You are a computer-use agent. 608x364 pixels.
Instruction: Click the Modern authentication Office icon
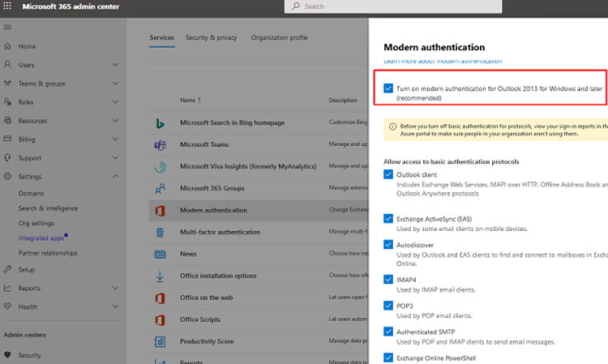click(160, 211)
